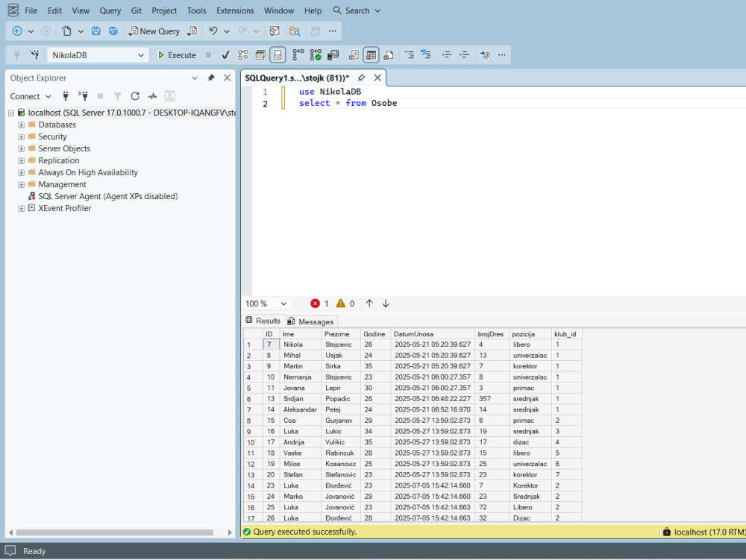Connect Object Explorer using the plug icon
746x560 pixels.
click(66, 96)
